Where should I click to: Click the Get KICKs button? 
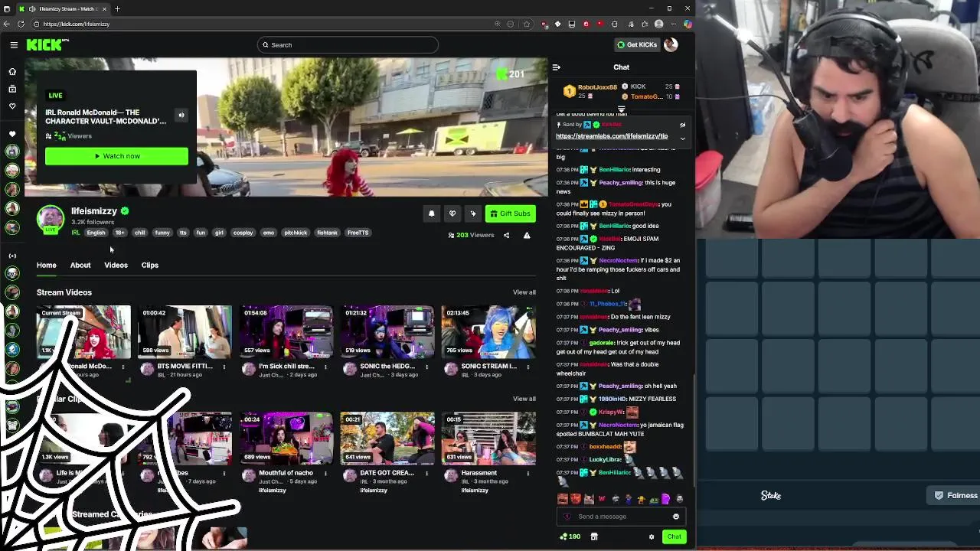coord(637,45)
